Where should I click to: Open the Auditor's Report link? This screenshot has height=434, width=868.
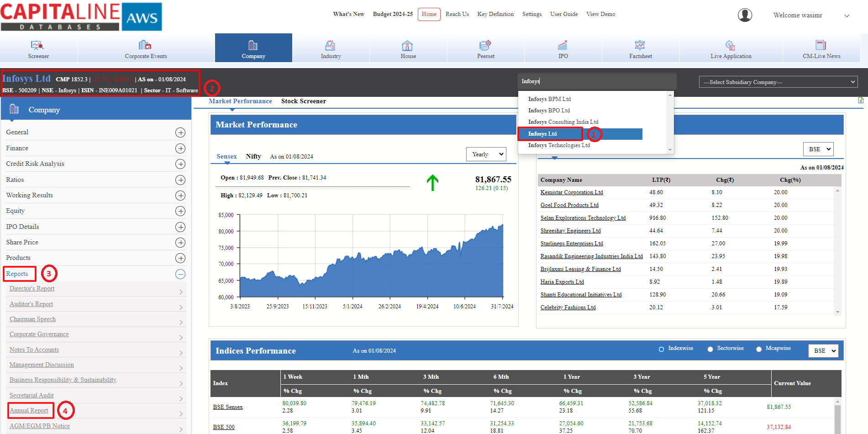point(31,304)
